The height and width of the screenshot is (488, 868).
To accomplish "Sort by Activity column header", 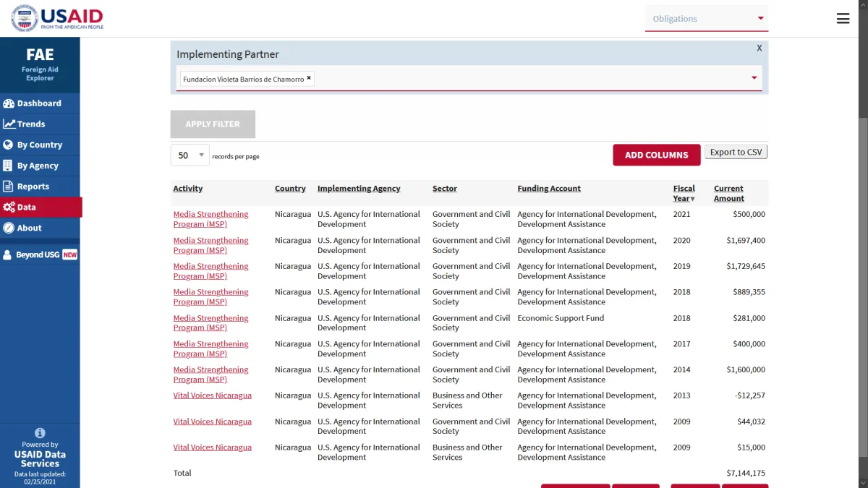I will [188, 189].
